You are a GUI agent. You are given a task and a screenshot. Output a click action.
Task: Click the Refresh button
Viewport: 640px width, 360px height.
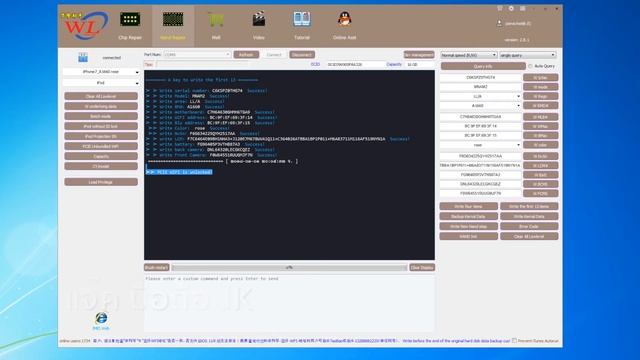(246, 55)
